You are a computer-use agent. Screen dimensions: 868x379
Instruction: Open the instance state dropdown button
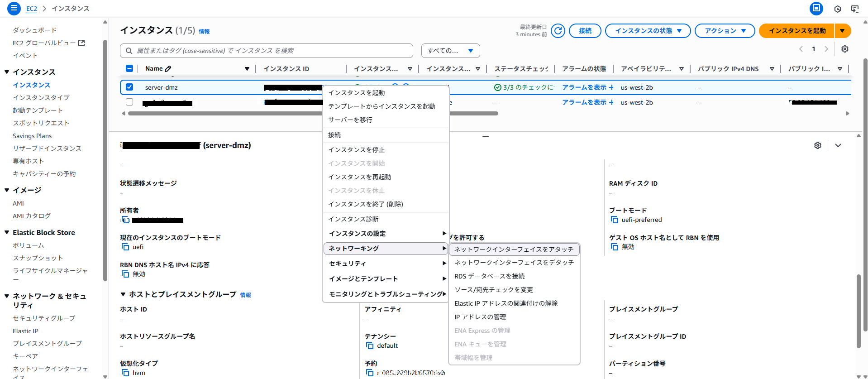(648, 31)
